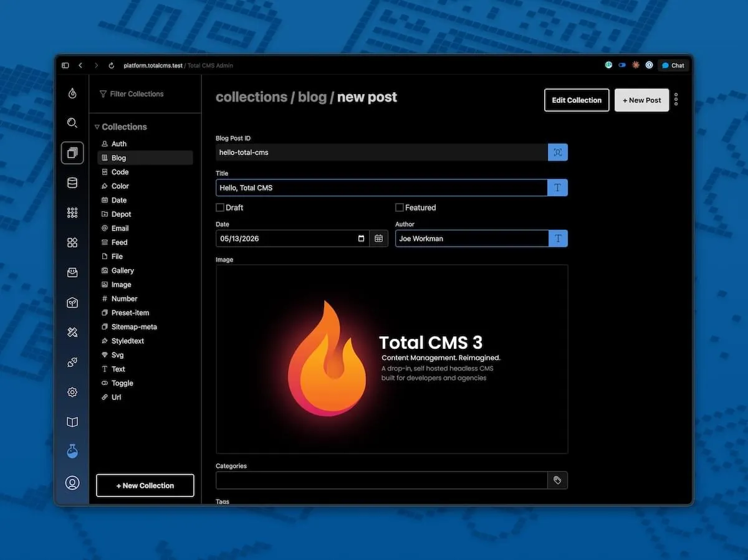Select the collections stack icon in sidebar
748x560 pixels.
coord(72,153)
